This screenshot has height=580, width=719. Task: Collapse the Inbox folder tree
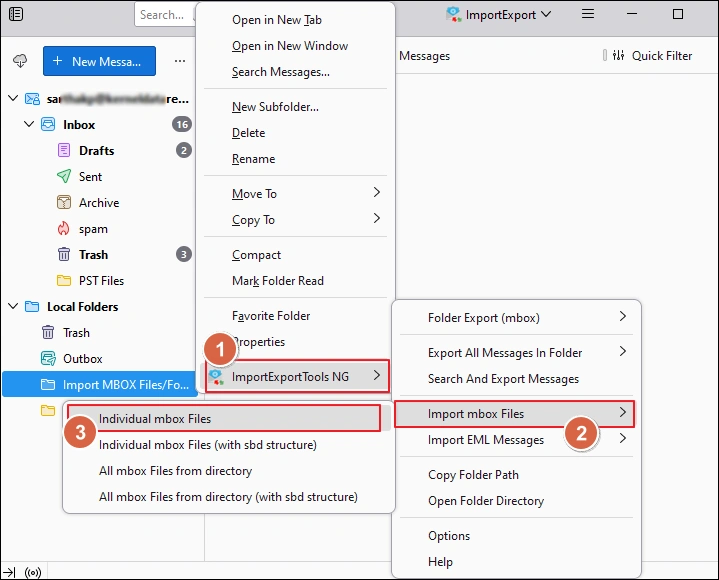(x=29, y=124)
